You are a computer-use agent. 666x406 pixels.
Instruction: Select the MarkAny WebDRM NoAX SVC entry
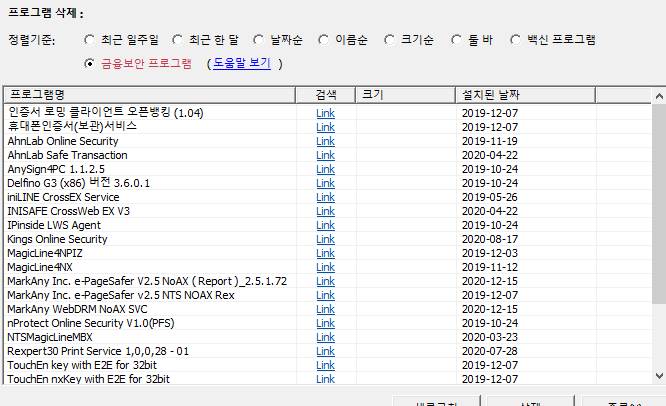point(77,309)
